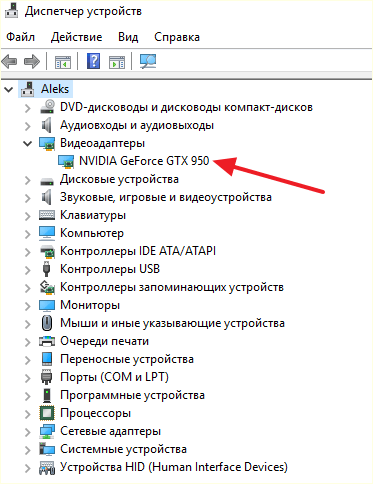Select Устройства HID (Human Interface Devices) label
This screenshot has height=484, width=373.
tap(174, 467)
